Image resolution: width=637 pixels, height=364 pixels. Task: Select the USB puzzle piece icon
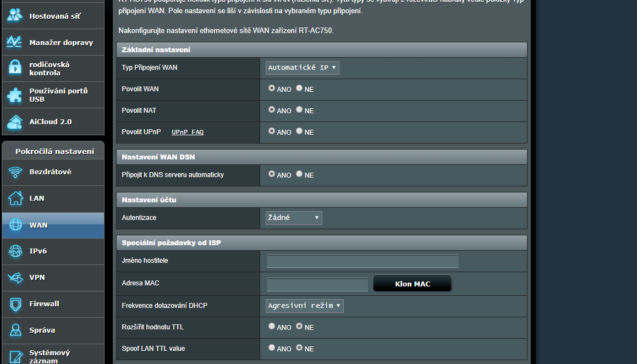pyautogui.click(x=14, y=95)
